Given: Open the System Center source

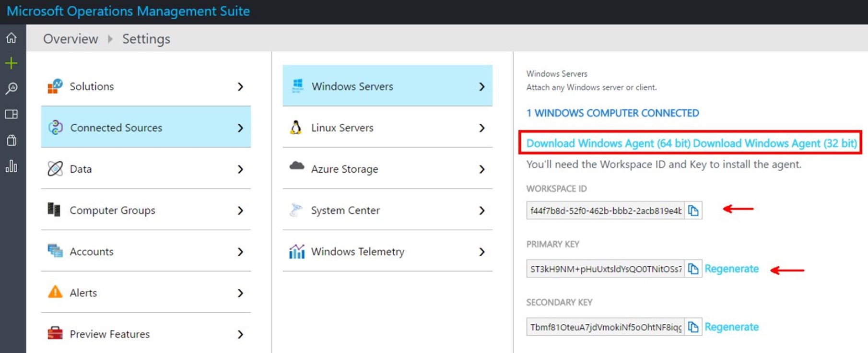Looking at the screenshot, I should pyautogui.click(x=387, y=210).
